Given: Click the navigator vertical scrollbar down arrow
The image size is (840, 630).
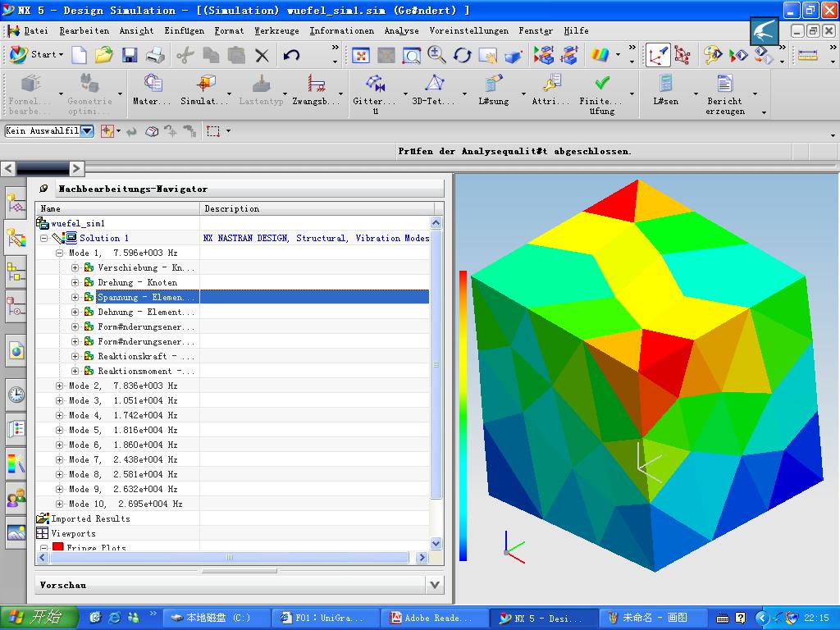Looking at the screenshot, I should (x=436, y=543).
